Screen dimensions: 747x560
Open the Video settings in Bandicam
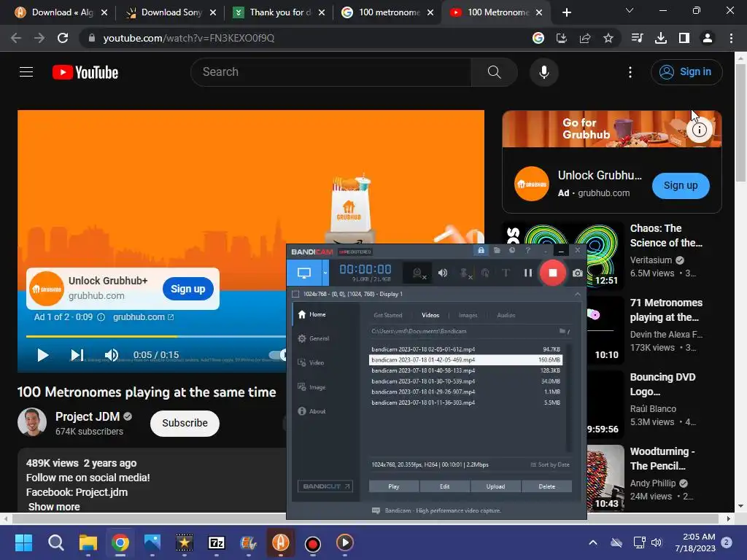(311, 363)
